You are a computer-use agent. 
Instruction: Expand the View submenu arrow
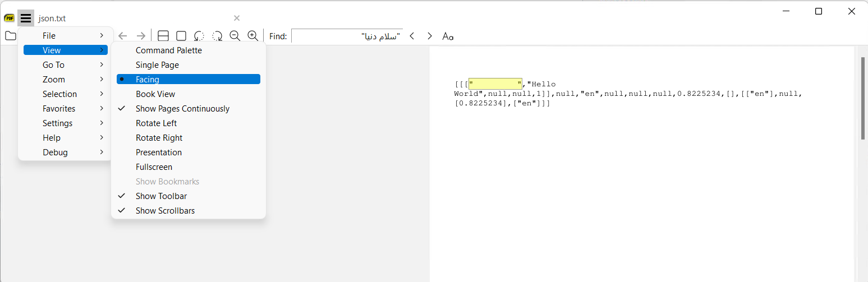(x=102, y=50)
